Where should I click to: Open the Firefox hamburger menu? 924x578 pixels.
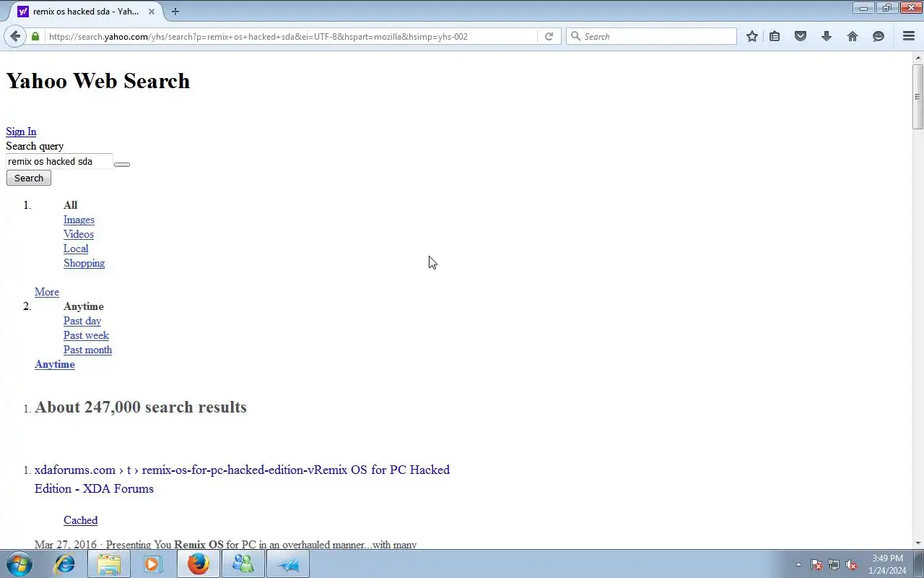click(909, 36)
